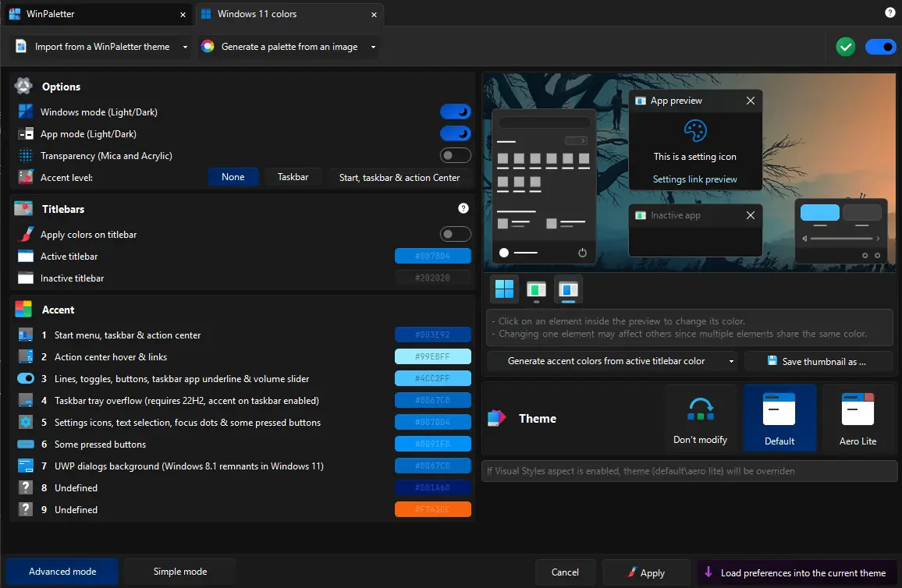Enable Transparency (Mica and Acrylic) switch
The height and width of the screenshot is (588, 902).
point(455,155)
